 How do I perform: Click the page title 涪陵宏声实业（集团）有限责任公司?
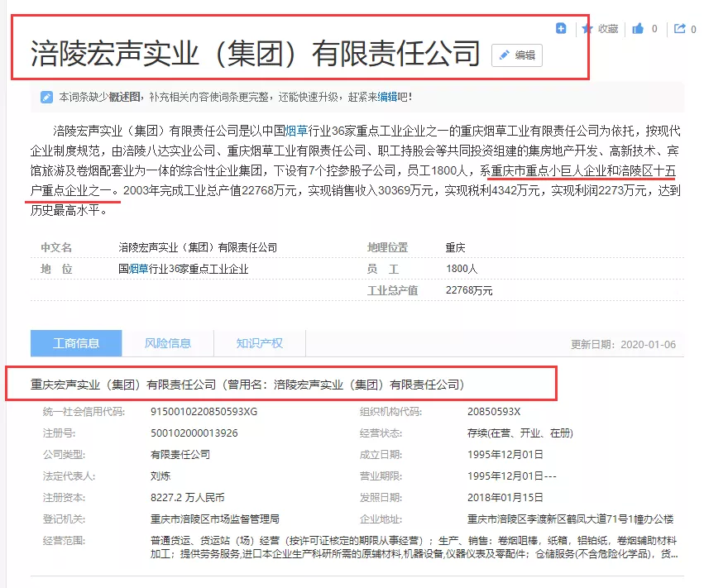point(255,54)
